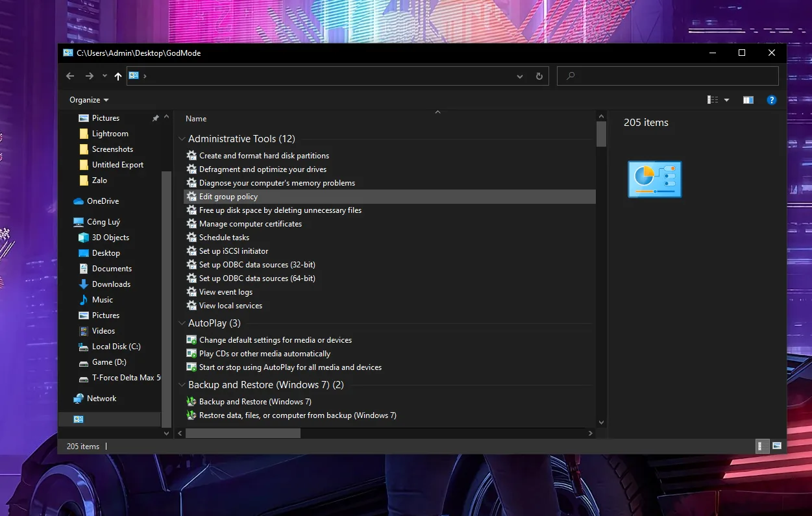The height and width of the screenshot is (516, 812).
Task: Select the Untitled Export folder
Action: click(117, 165)
